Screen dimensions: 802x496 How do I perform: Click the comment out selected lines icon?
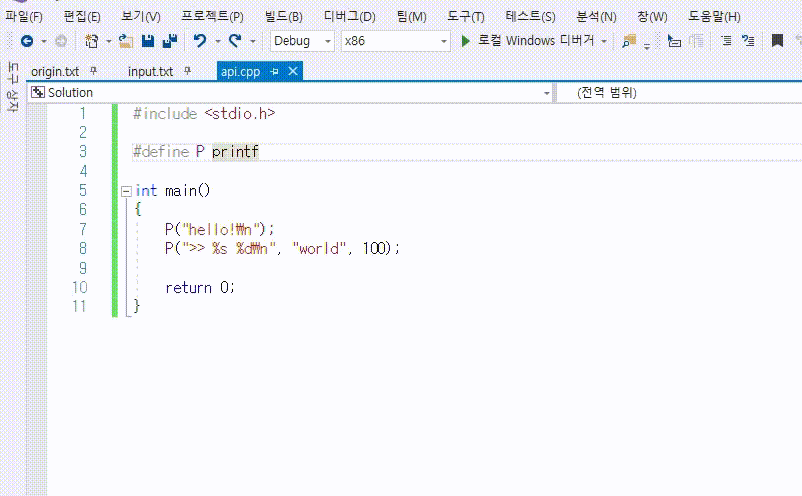pos(726,41)
